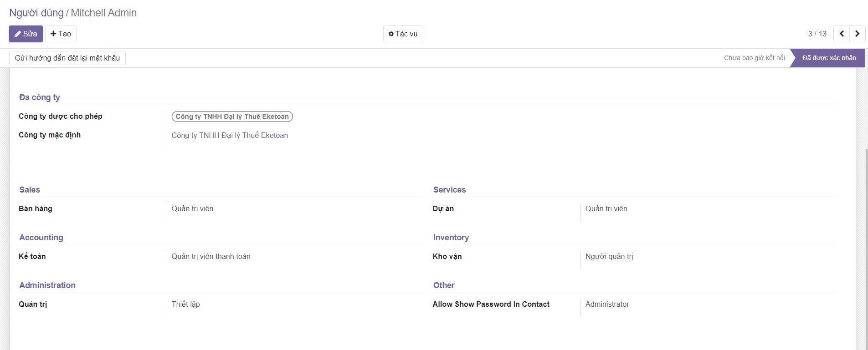Select the Đã được xác nhận status
Viewport: 868px width, 350px height.
(829, 58)
